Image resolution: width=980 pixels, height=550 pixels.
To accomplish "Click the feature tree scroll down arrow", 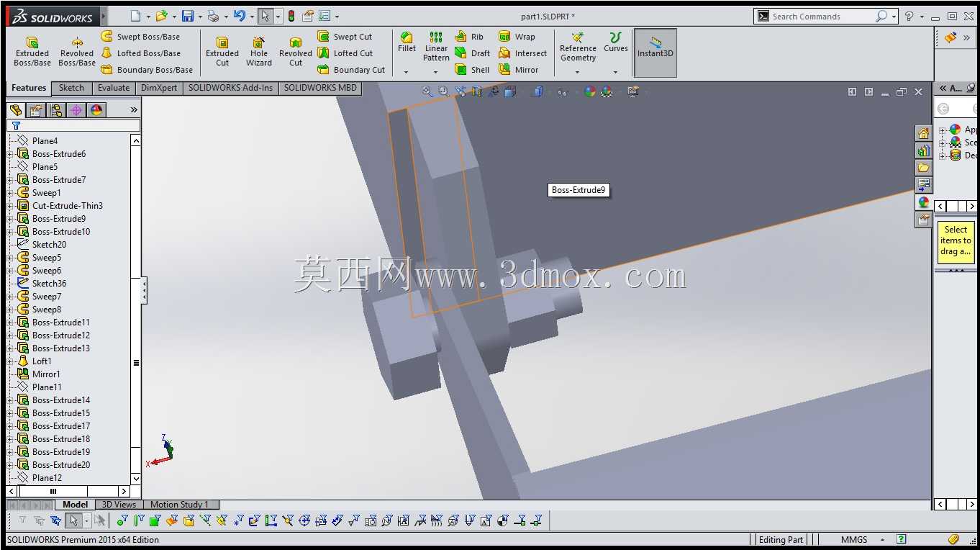I will (x=136, y=478).
